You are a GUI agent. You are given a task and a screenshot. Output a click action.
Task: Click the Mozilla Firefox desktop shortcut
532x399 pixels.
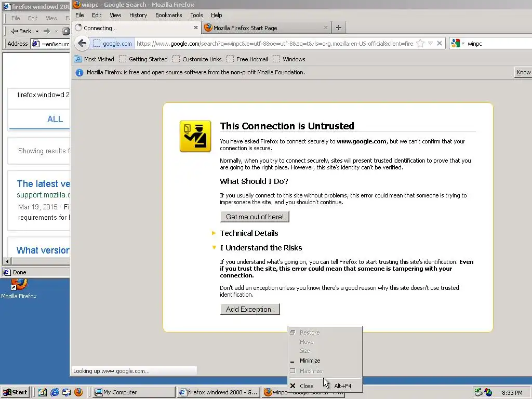click(19, 289)
